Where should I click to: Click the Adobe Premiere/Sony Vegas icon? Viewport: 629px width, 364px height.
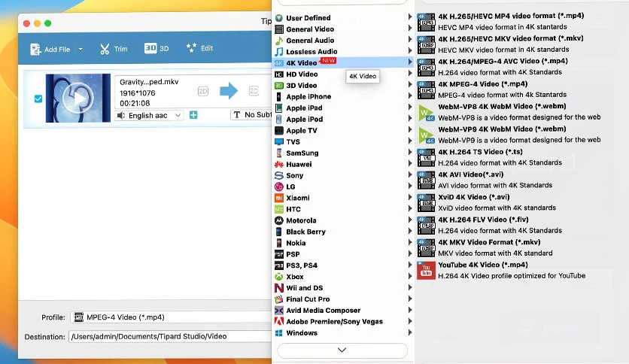(279, 321)
